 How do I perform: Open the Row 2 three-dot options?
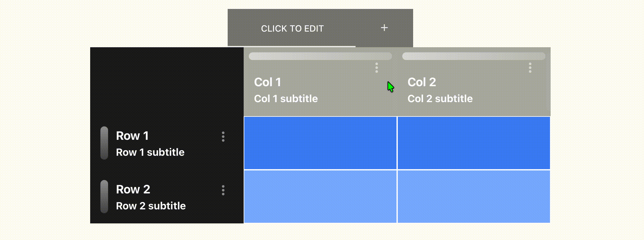(223, 190)
